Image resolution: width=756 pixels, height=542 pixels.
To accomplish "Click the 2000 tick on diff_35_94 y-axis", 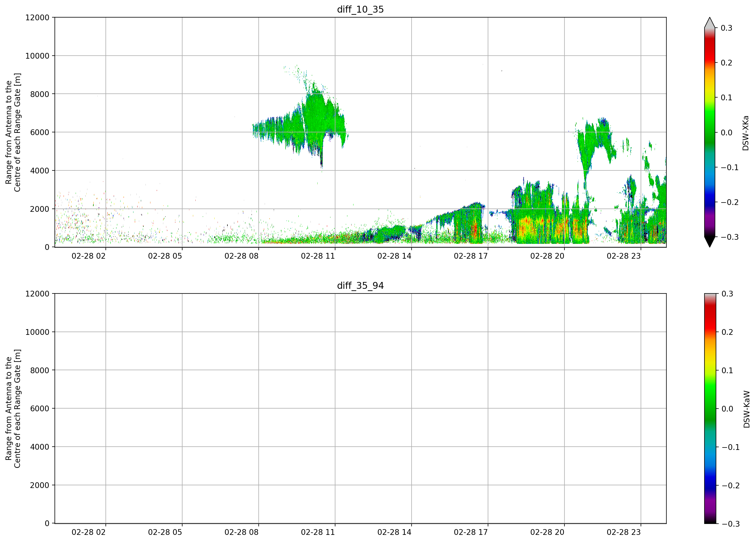I will (40, 485).
